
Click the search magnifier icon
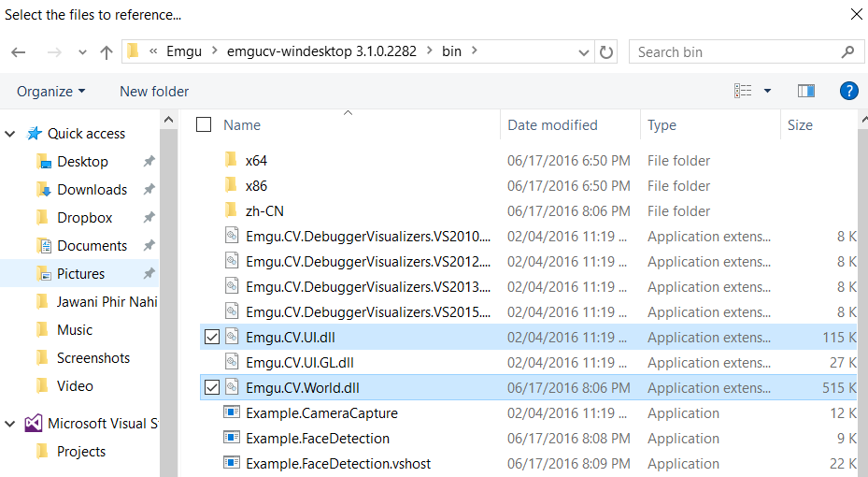click(x=847, y=52)
